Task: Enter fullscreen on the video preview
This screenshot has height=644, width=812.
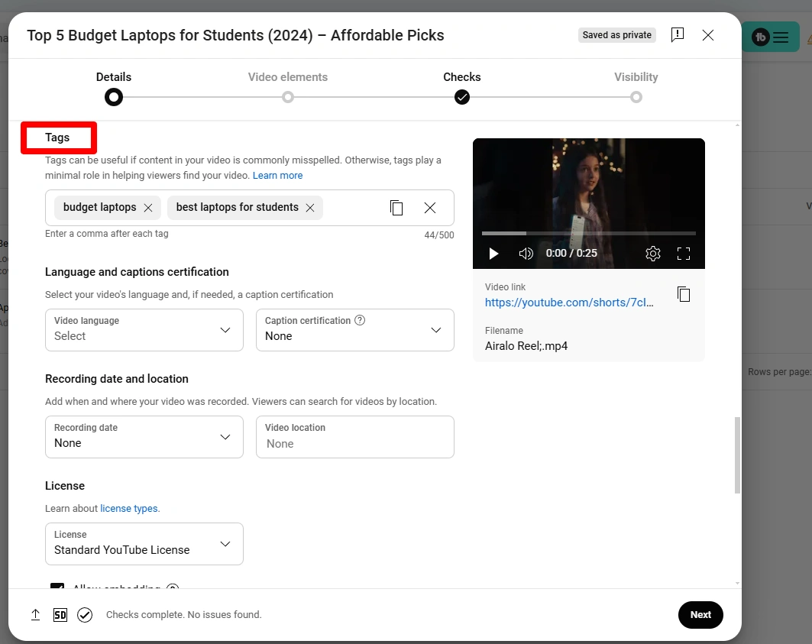Action: [684, 254]
